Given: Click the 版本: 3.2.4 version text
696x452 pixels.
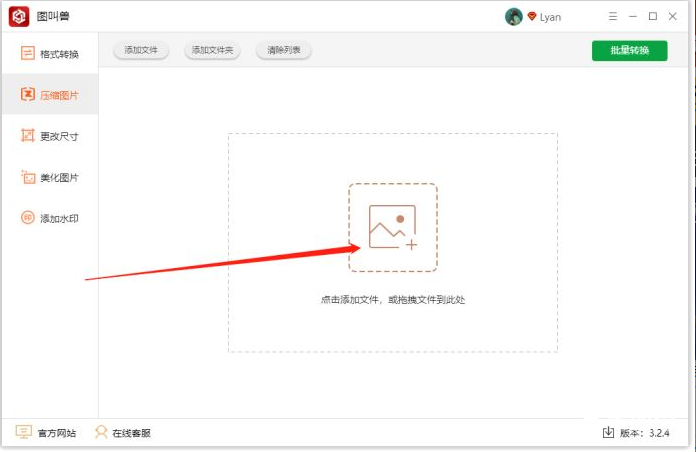Looking at the screenshot, I should 645,433.
